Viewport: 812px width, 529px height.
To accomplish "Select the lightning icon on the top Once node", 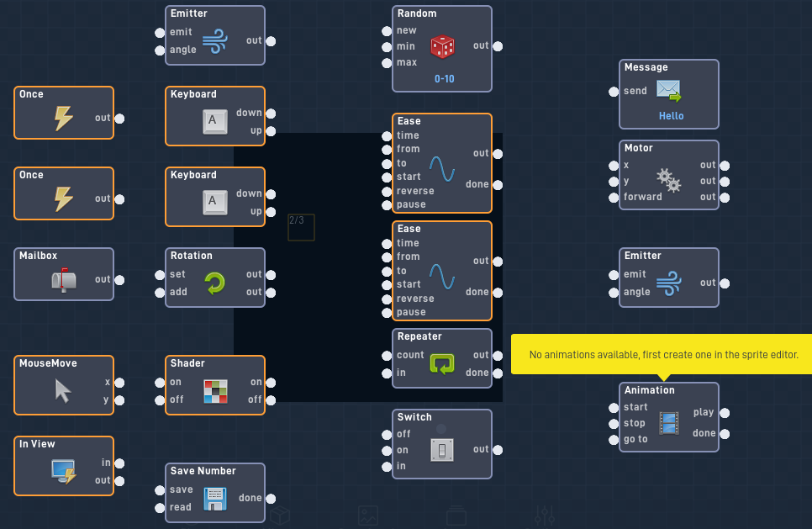I will coord(63,118).
